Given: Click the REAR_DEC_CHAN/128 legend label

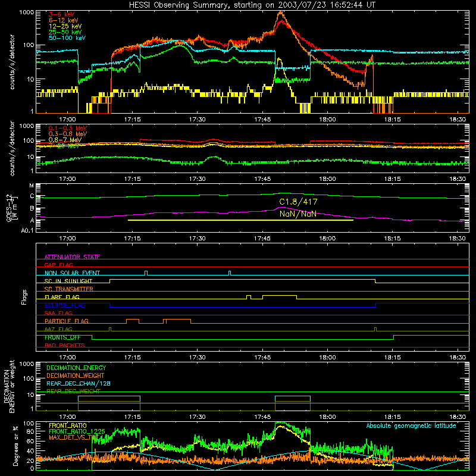Looking at the screenshot, I should 79,383.
